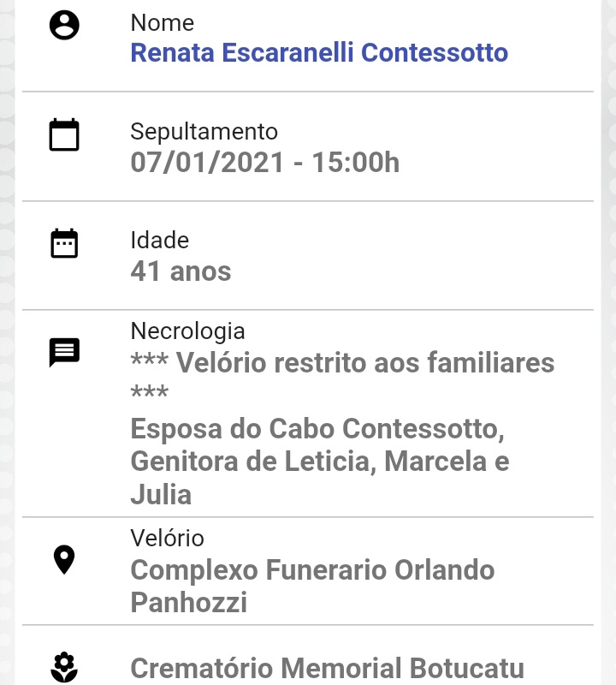The image size is (616, 685).
Task: Click the Esposa do Cabo Contessotto text
Action: click(x=317, y=429)
